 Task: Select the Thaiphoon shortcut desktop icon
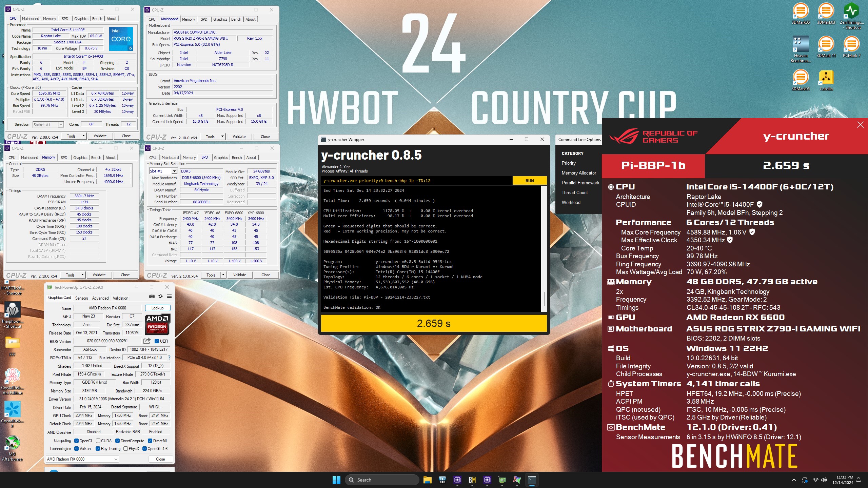13,315
